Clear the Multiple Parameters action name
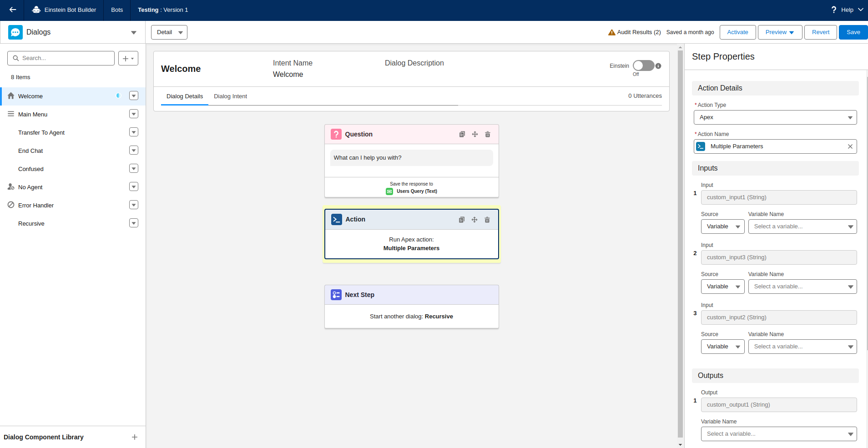Viewport: 868px width, 448px height. (x=850, y=146)
